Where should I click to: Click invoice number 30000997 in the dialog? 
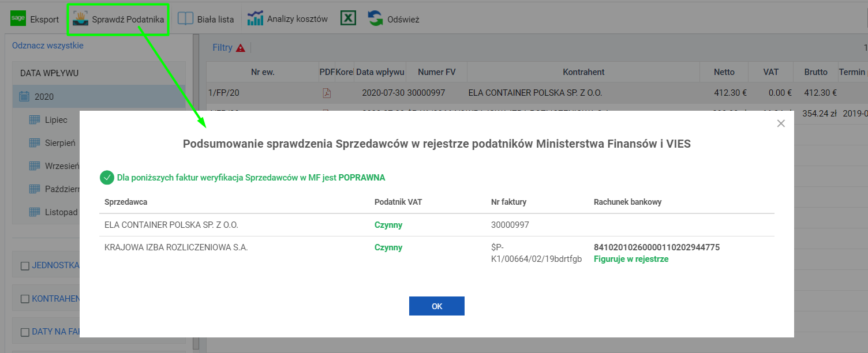[x=510, y=225]
